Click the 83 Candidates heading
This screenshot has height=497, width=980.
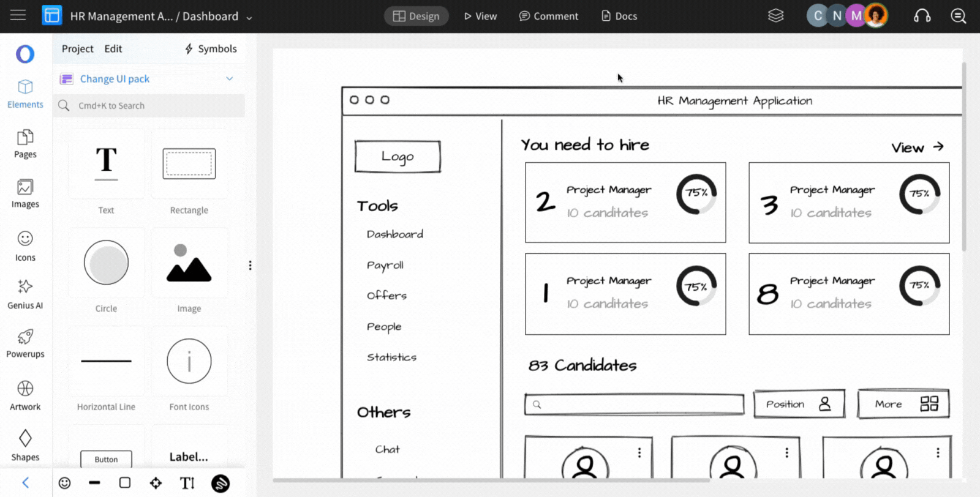tap(582, 365)
